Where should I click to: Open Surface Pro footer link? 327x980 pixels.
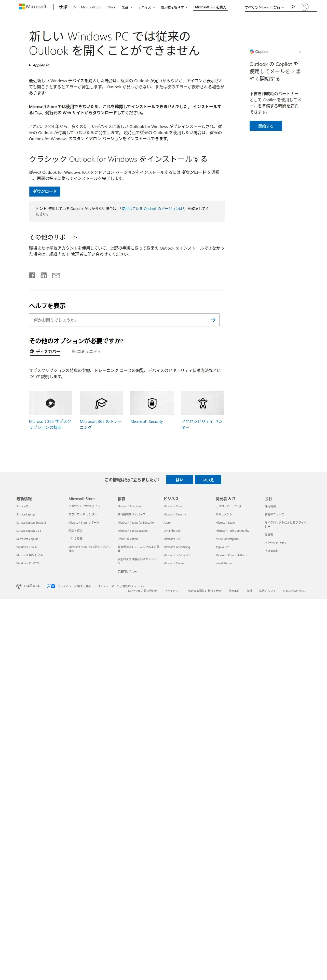tap(23, 506)
